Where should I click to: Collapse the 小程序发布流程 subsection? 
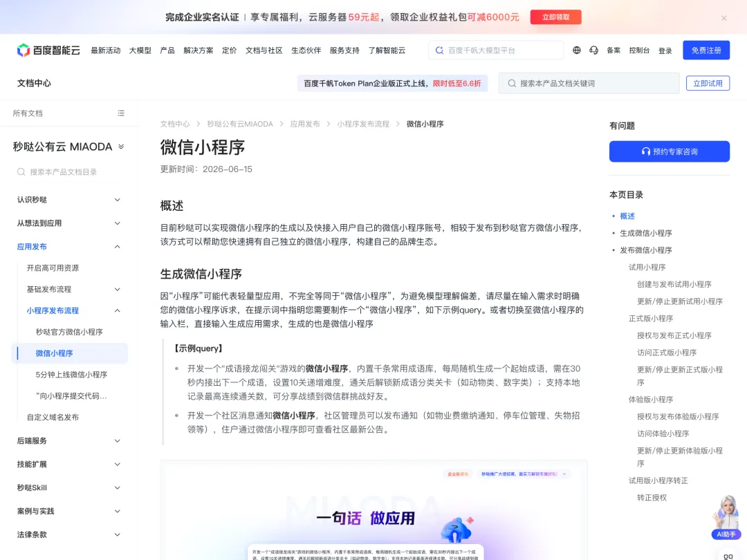(x=117, y=310)
